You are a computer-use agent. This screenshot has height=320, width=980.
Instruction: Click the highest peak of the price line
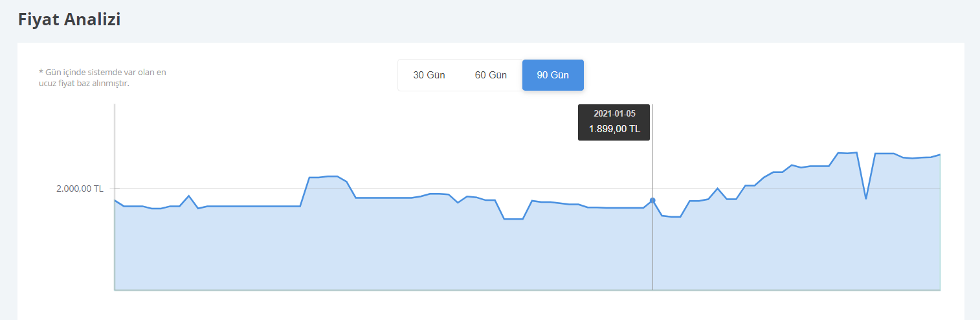pyautogui.click(x=856, y=152)
